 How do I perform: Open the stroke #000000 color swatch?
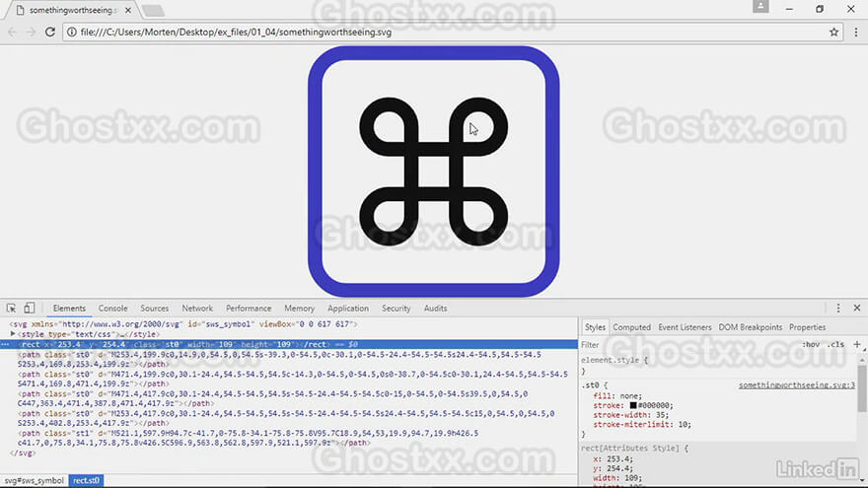pyautogui.click(x=633, y=405)
